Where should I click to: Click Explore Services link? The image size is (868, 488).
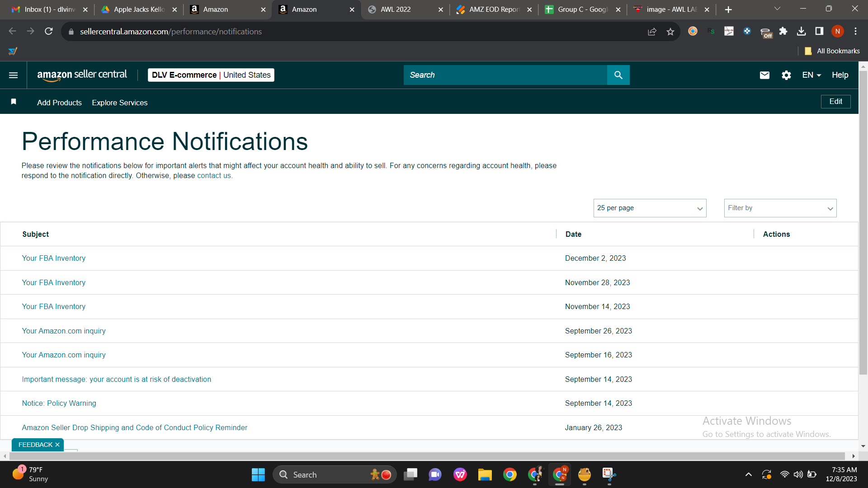pos(120,103)
